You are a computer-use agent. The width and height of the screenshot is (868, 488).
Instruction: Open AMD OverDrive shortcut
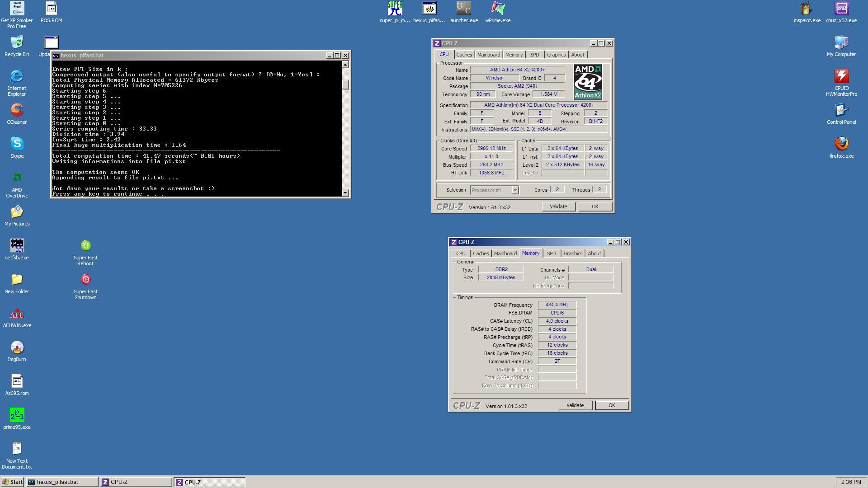click(x=17, y=184)
